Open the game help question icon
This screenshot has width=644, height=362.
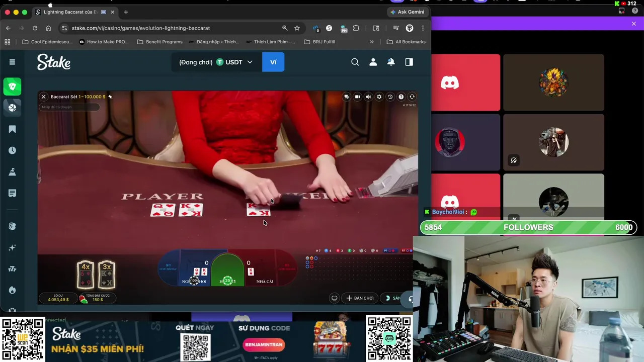(x=401, y=97)
